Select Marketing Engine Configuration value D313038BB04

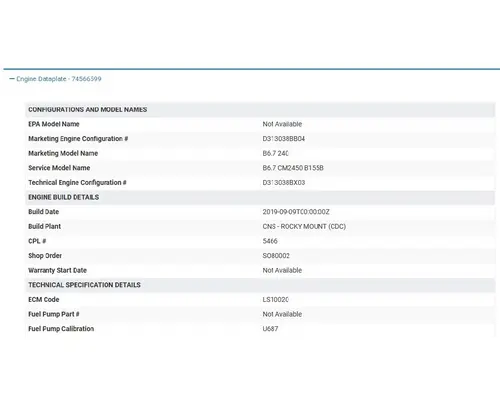(284, 139)
